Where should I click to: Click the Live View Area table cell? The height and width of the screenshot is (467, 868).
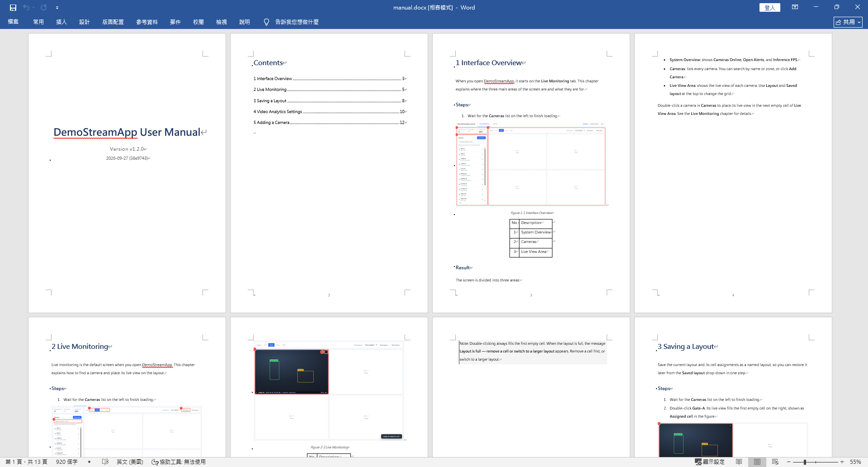coord(536,252)
